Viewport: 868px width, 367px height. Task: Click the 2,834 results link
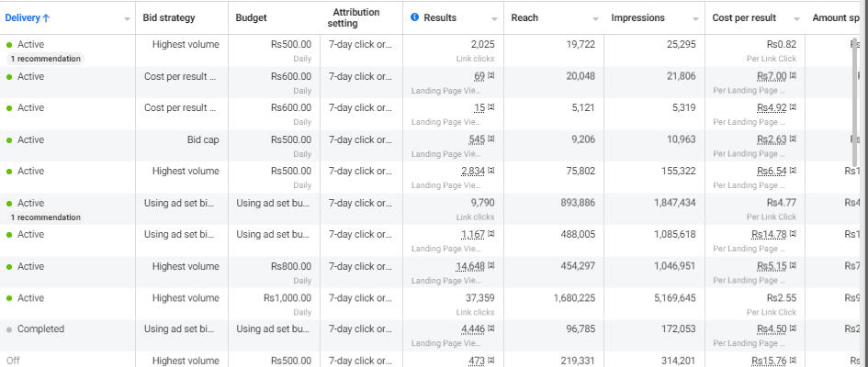[472, 172]
